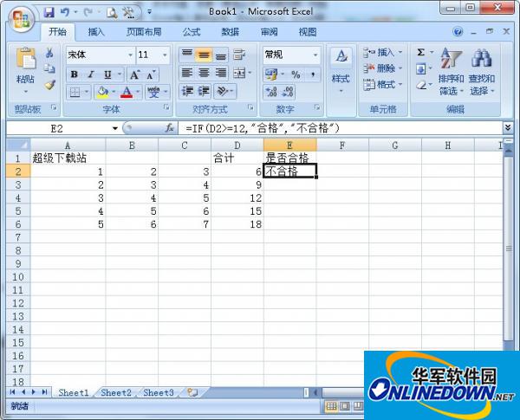This screenshot has height=420, width=520.
Task: Go to the 视图 ribbon tab
Action: [x=308, y=32]
